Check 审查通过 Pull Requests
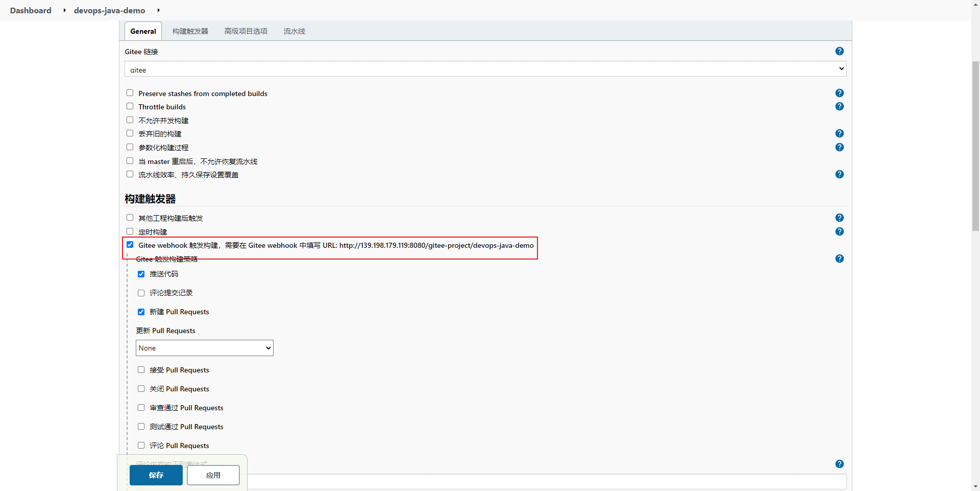The height and width of the screenshot is (491, 980). click(141, 408)
